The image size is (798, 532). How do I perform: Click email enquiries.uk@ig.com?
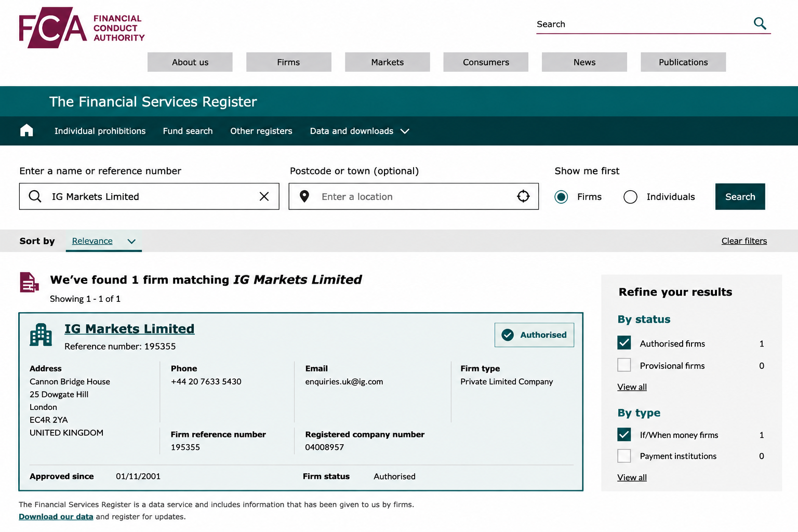click(344, 381)
